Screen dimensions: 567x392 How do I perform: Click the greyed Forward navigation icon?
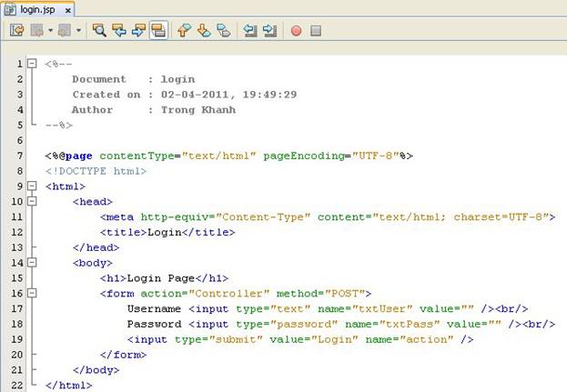[65, 30]
